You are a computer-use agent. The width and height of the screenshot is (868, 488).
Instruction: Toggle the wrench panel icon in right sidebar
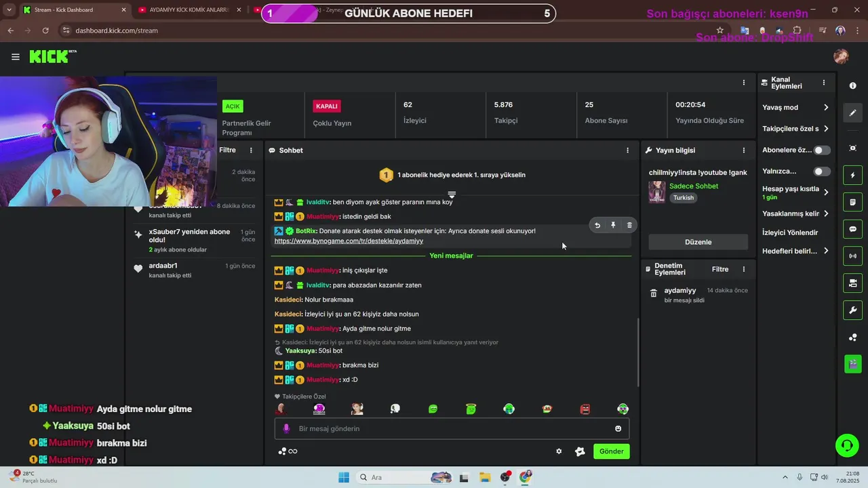pyautogui.click(x=852, y=310)
